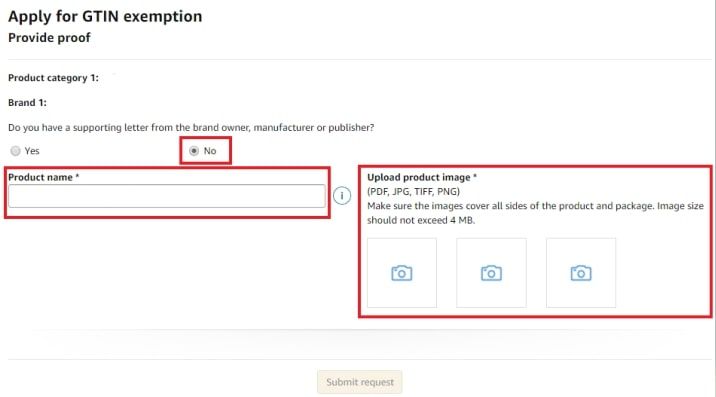
Task: Upload via the first camera icon
Action: coord(402,273)
